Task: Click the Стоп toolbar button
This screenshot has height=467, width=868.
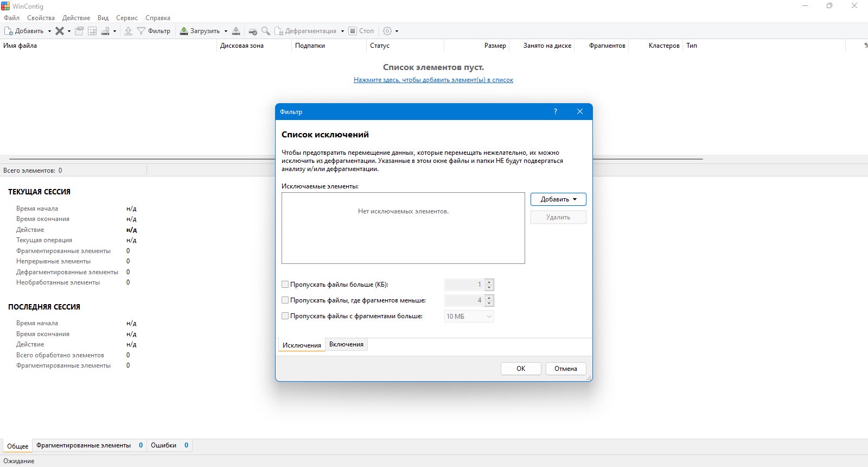Action: [x=361, y=31]
